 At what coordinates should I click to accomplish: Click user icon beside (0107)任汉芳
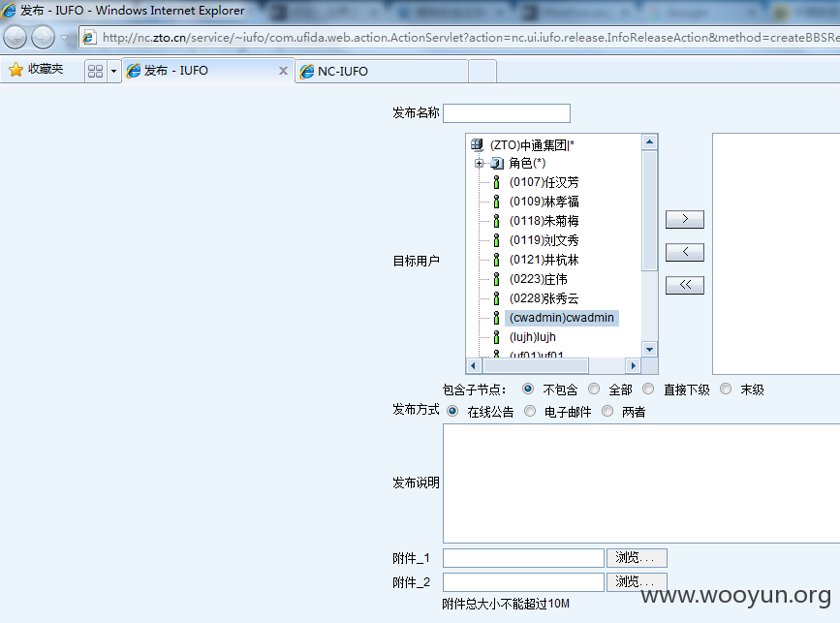[x=497, y=182]
